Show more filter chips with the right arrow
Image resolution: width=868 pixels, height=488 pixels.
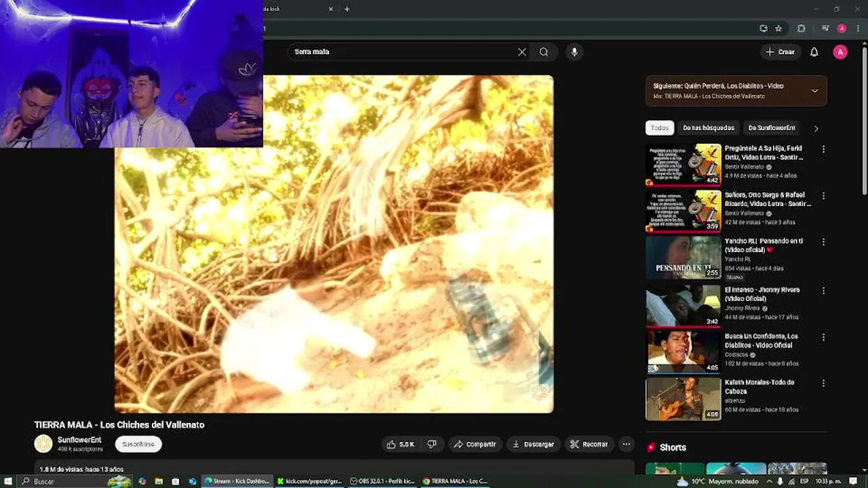click(x=816, y=128)
